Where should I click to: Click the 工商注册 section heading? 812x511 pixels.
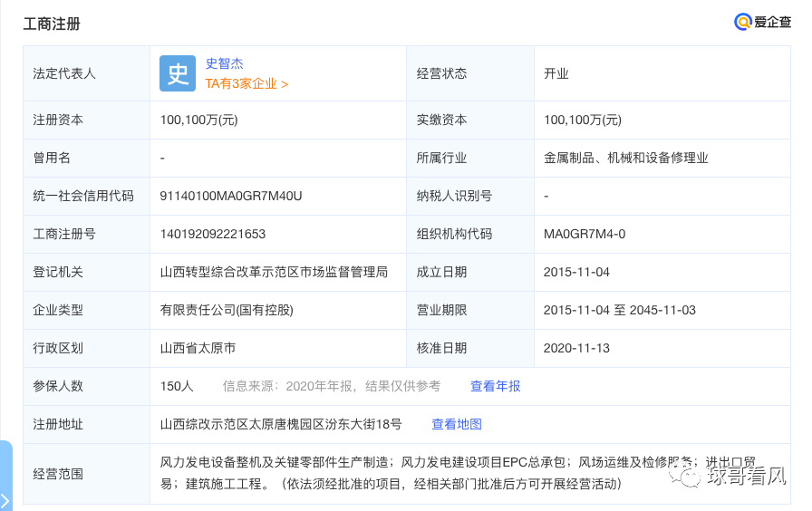(x=52, y=24)
